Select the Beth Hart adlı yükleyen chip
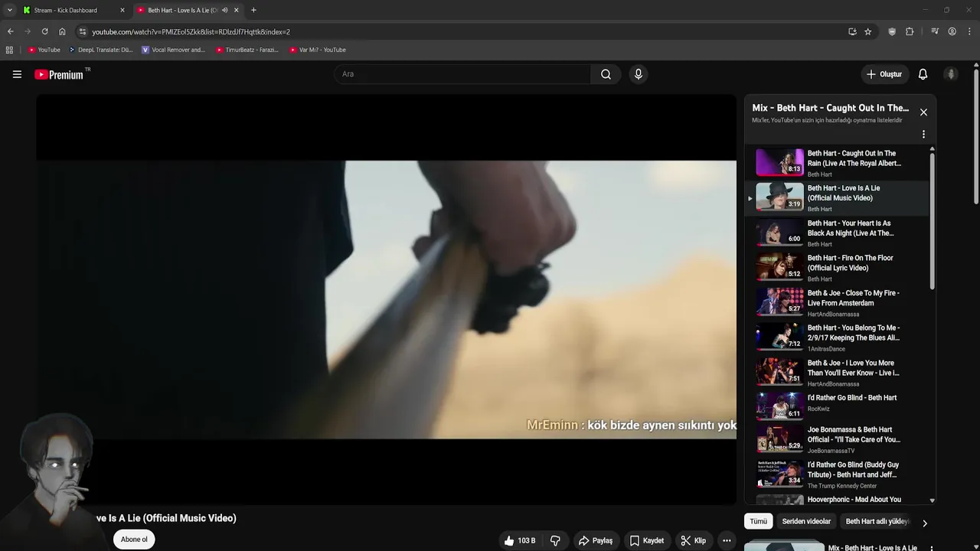The height and width of the screenshot is (551, 980). pos(877,521)
